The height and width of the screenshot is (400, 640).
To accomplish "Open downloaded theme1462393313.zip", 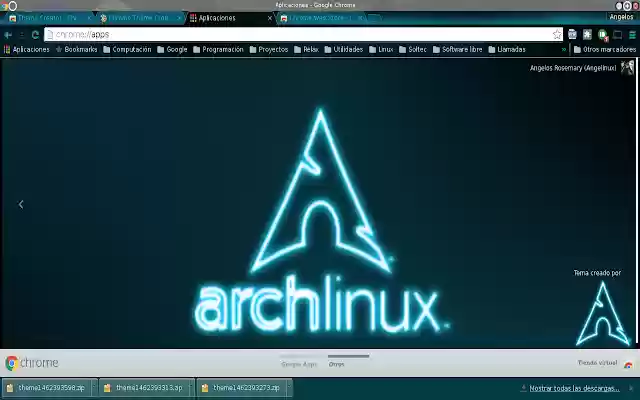I will [x=144, y=388].
